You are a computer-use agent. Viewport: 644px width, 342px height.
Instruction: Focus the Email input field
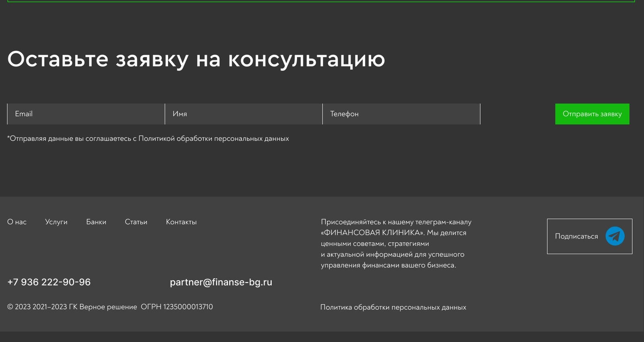(86, 114)
